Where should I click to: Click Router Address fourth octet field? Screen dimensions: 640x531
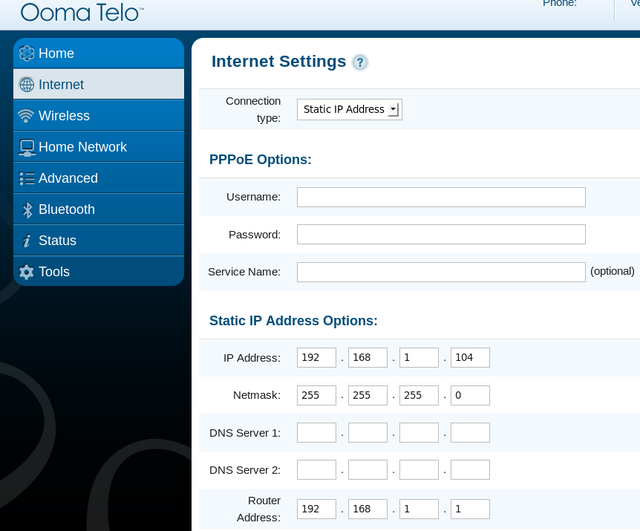(470, 509)
